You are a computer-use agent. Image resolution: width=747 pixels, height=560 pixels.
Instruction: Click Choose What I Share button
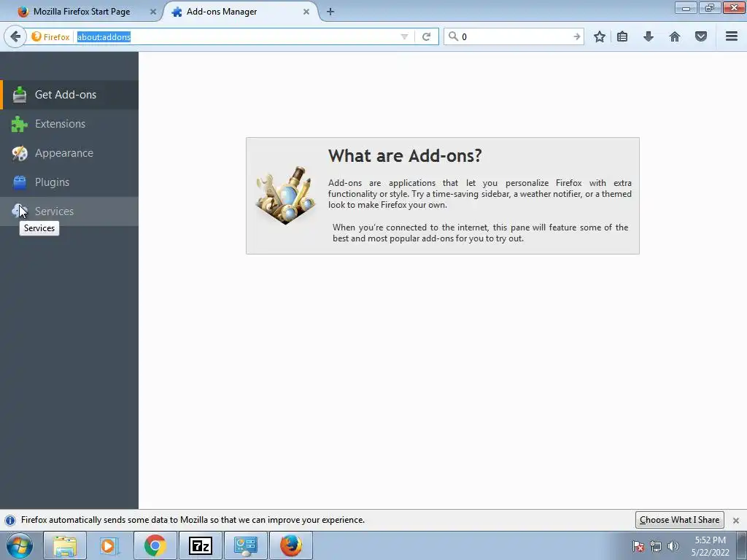click(679, 519)
